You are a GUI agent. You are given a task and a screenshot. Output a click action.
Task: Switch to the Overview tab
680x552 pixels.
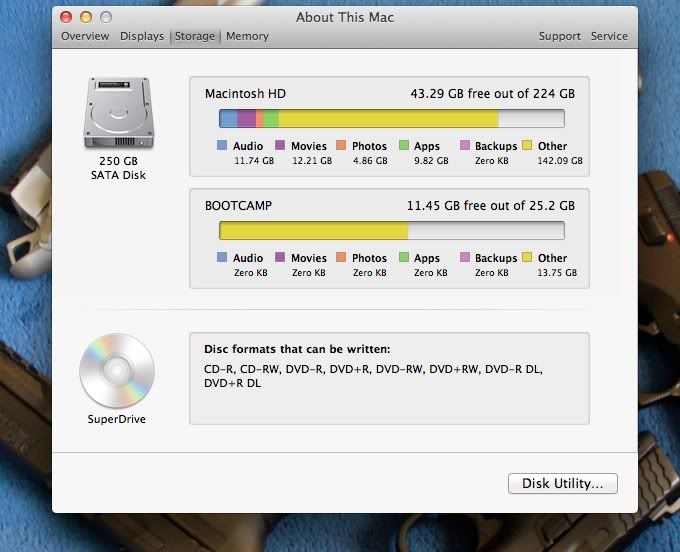pyautogui.click(x=85, y=36)
